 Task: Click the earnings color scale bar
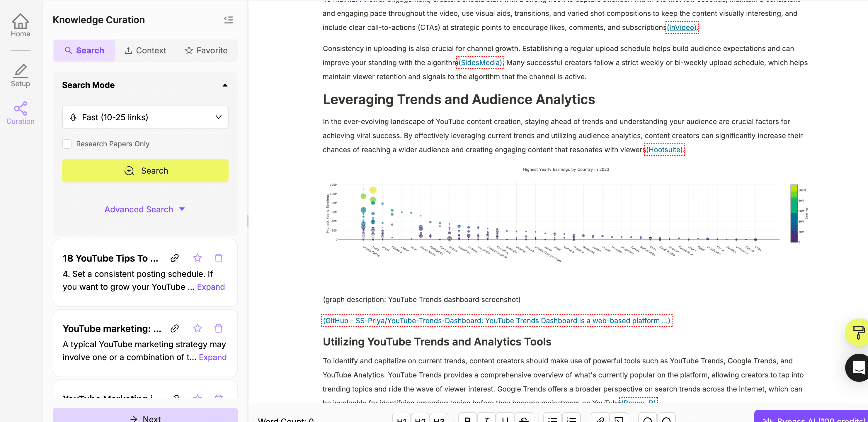pyautogui.click(x=794, y=213)
